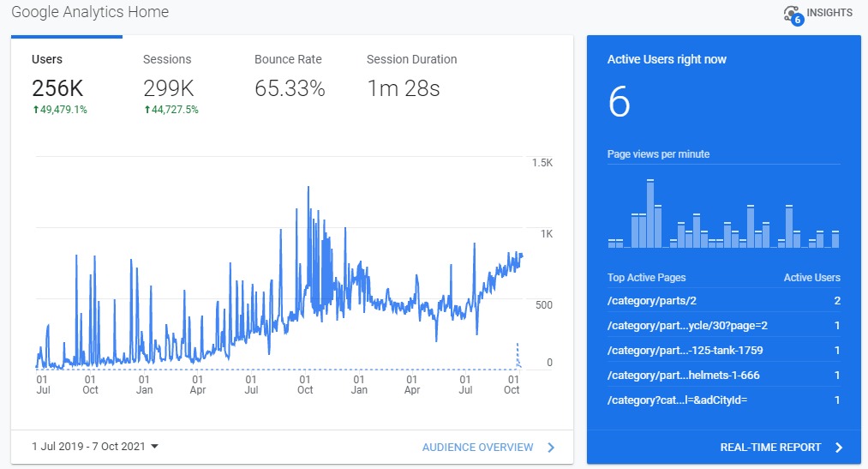Click the INSIGHTS label
Image resolution: width=868 pixels, height=469 pixels.
[829, 13]
